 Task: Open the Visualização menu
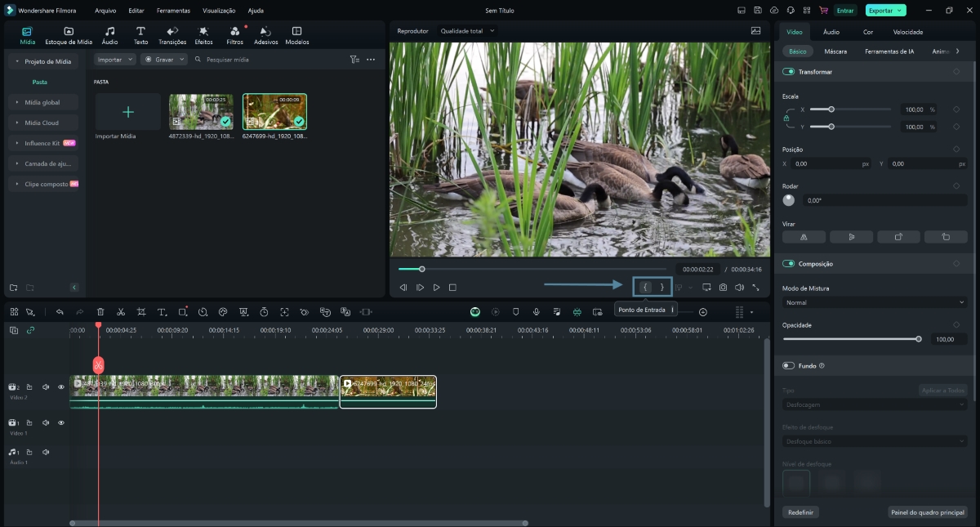[219, 11]
